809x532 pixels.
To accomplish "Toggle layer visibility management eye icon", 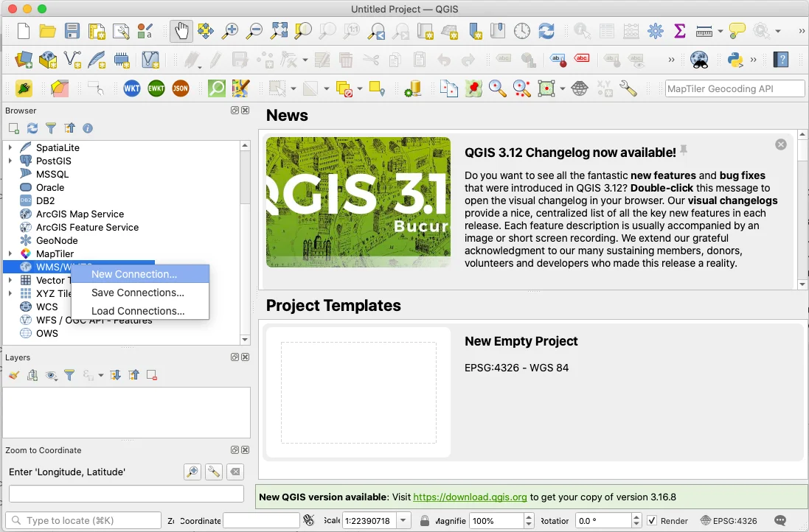I will [x=51, y=375].
